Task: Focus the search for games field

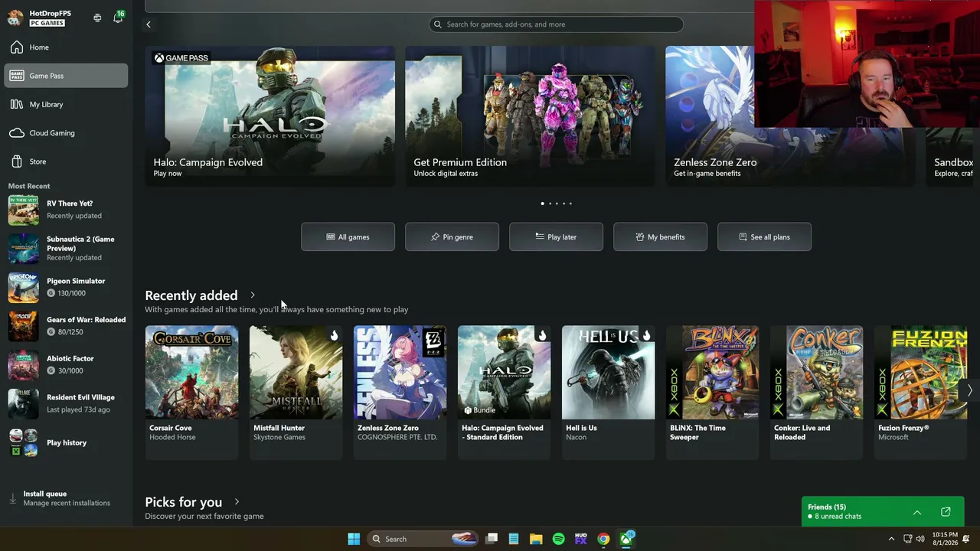Action: pos(556,24)
